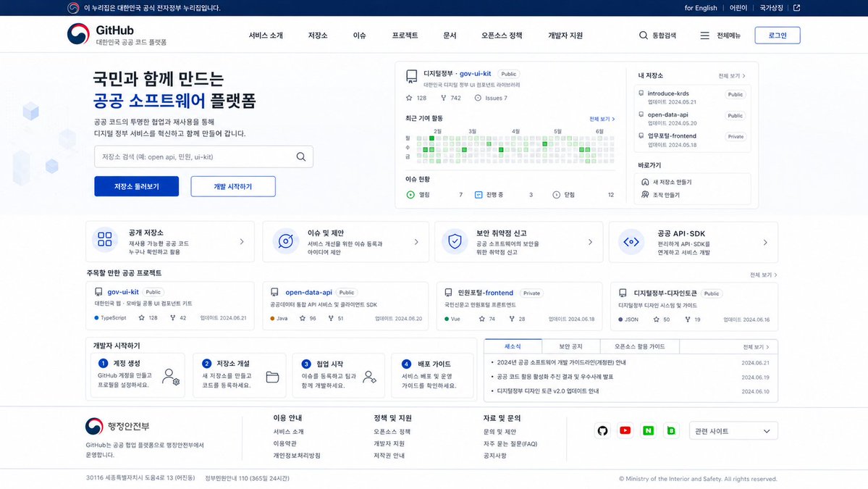
Task: Click the GitHub octocat icon in footer
Action: click(x=602, y=431)
